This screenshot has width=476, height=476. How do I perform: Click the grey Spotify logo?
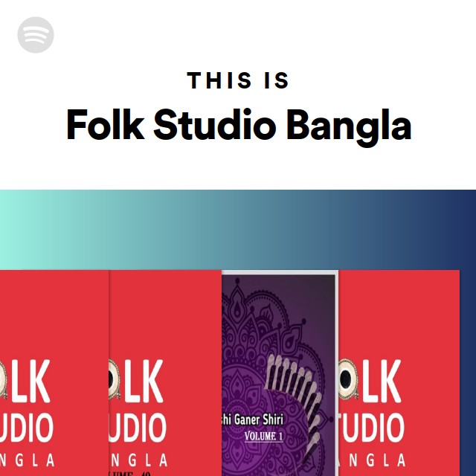36,35
